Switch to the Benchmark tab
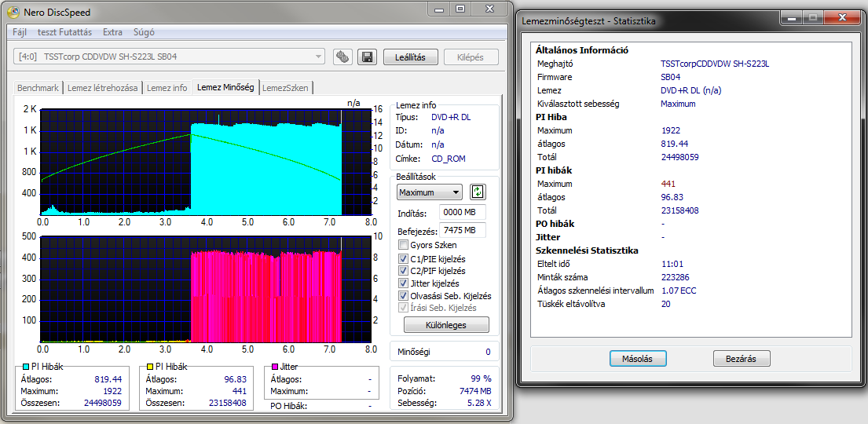Screen dimensions: 868x424 [x=38, y=87]
